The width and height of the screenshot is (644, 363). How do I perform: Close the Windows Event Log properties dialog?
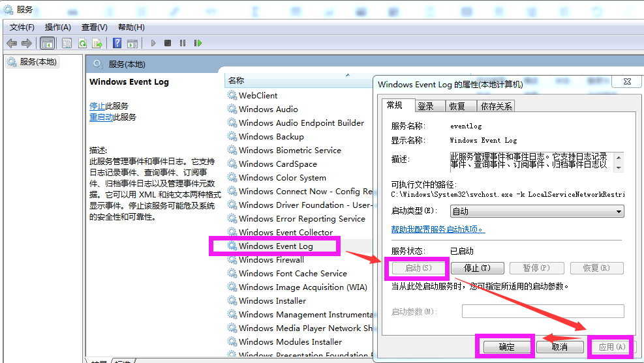tap(627, 81)
